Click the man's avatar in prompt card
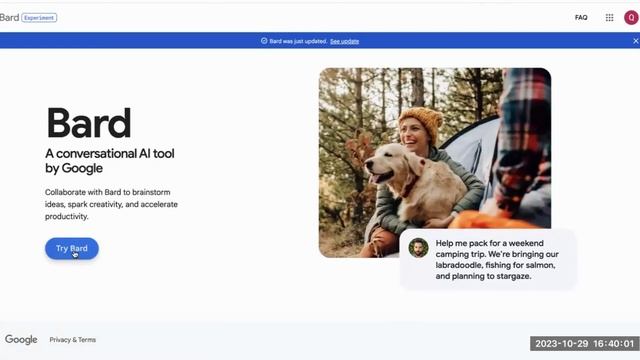The image size is (640, 360). pos(418,248)
